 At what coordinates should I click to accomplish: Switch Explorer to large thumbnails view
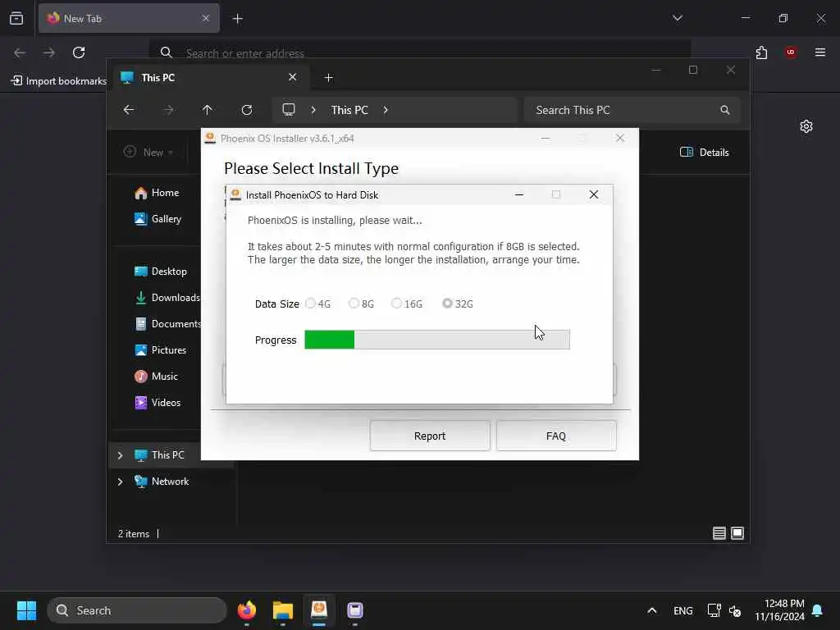(x=737, y=533)
